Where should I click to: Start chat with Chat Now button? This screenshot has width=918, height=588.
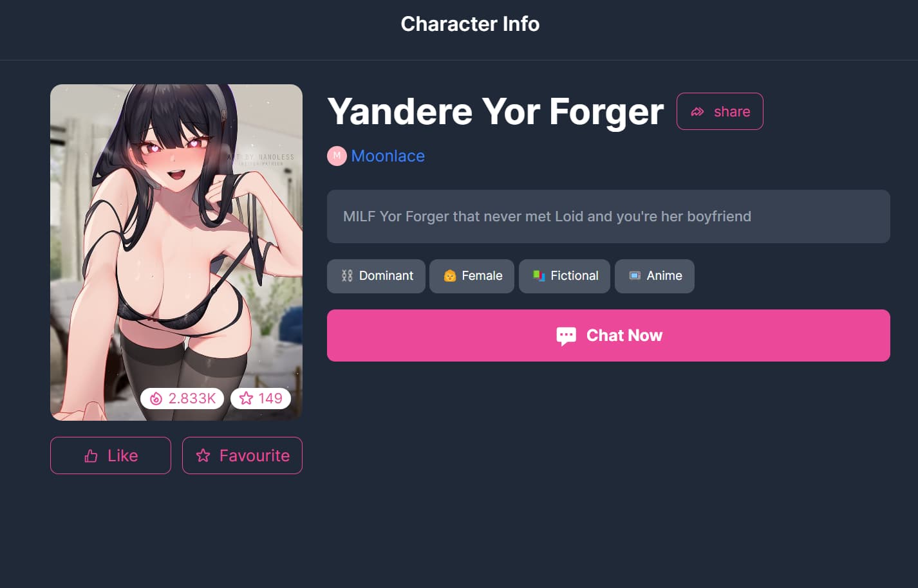(x=608, y=335)
